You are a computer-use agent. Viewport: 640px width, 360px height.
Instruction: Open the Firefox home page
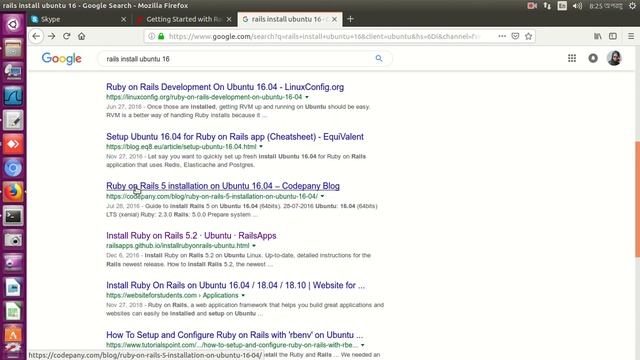[x=82, y=36]
